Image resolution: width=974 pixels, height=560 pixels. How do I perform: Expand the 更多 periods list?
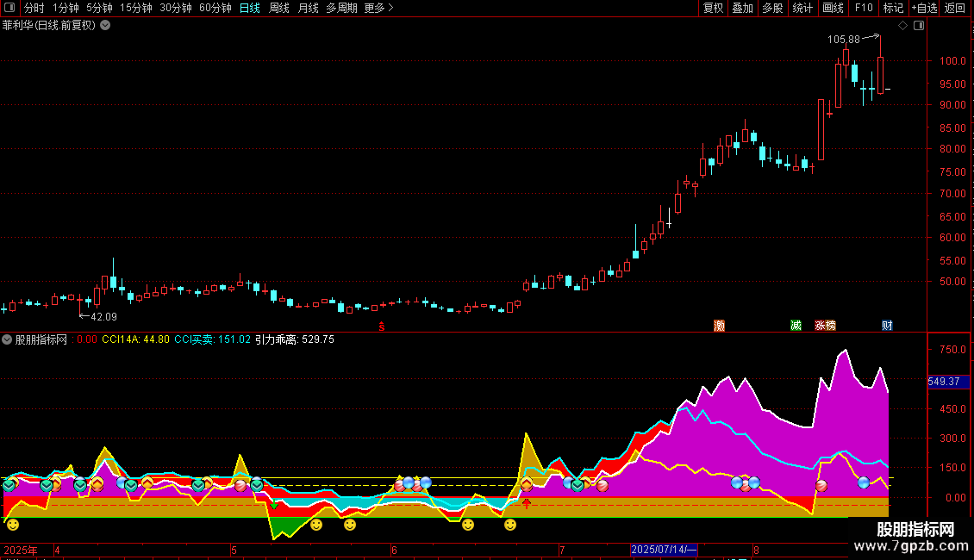click(378, 8)
